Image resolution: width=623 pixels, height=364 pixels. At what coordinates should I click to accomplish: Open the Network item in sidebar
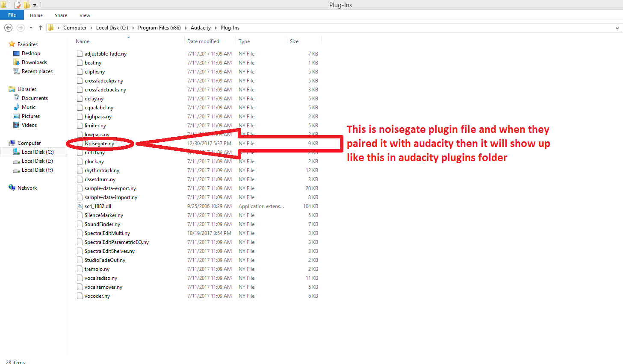[27, 188]
